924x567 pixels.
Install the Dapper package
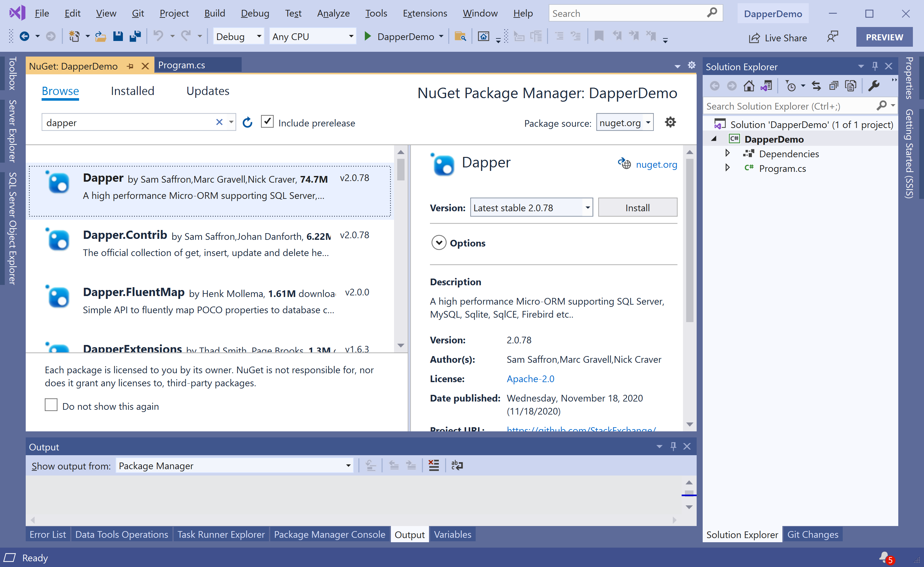638,207
